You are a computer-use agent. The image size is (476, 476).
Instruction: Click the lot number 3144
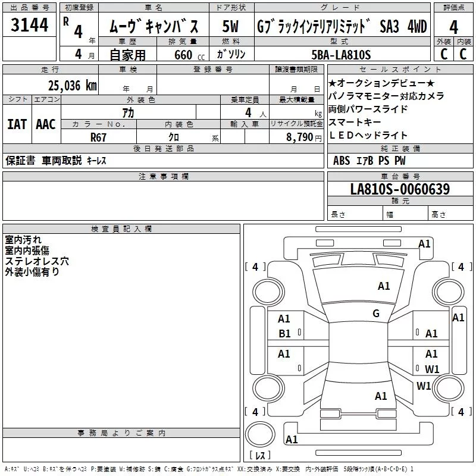coord(29,25)
